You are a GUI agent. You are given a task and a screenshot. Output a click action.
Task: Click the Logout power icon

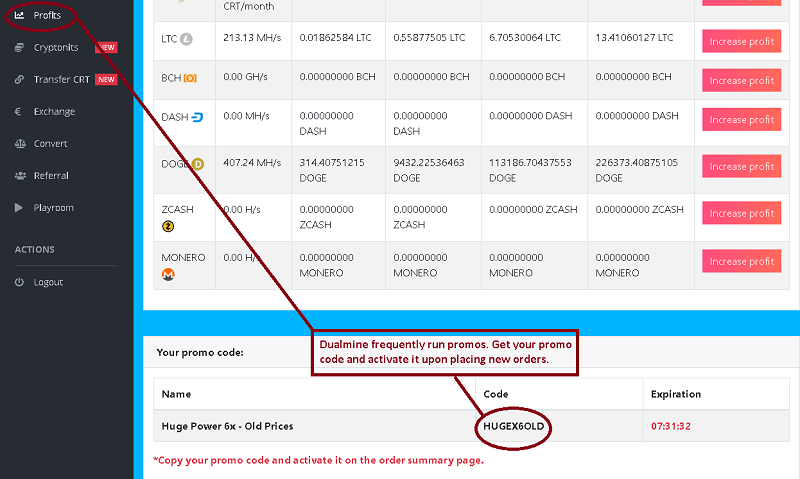coord(19,282)
